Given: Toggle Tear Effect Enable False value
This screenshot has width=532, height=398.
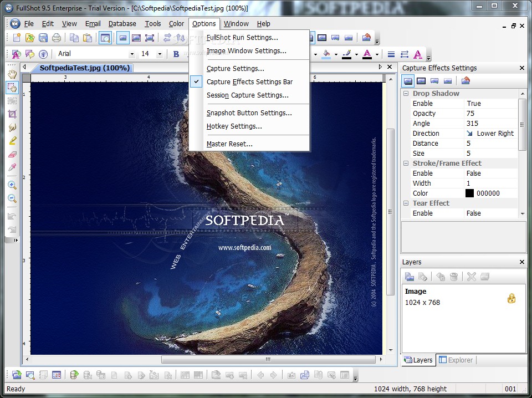Looking at the screenshot, I should click(x=490, y=213).
